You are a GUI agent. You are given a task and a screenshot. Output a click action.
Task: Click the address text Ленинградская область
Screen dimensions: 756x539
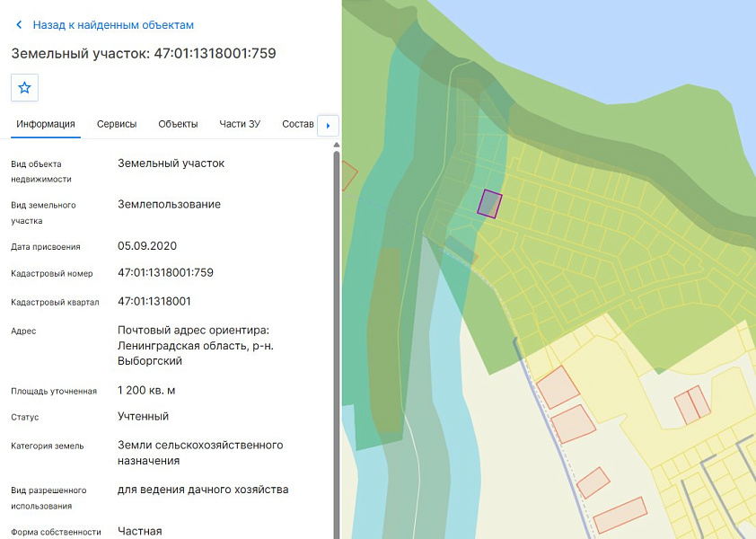tap(183, 346)
